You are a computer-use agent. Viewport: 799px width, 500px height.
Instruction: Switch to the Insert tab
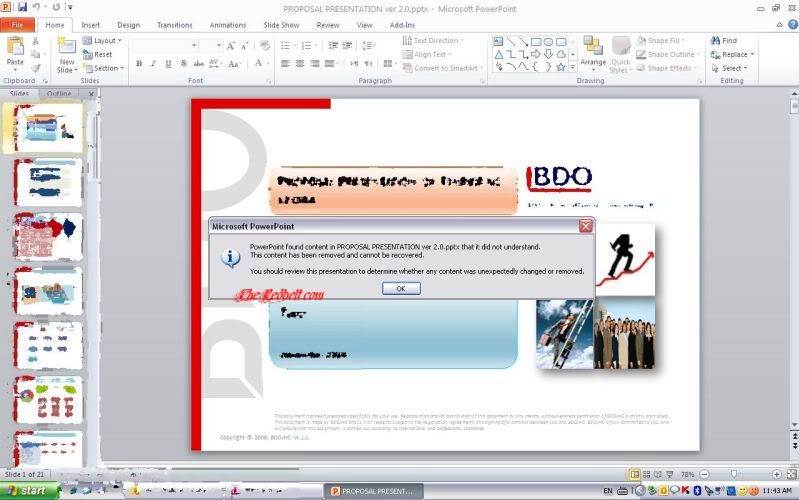(91, 24)
